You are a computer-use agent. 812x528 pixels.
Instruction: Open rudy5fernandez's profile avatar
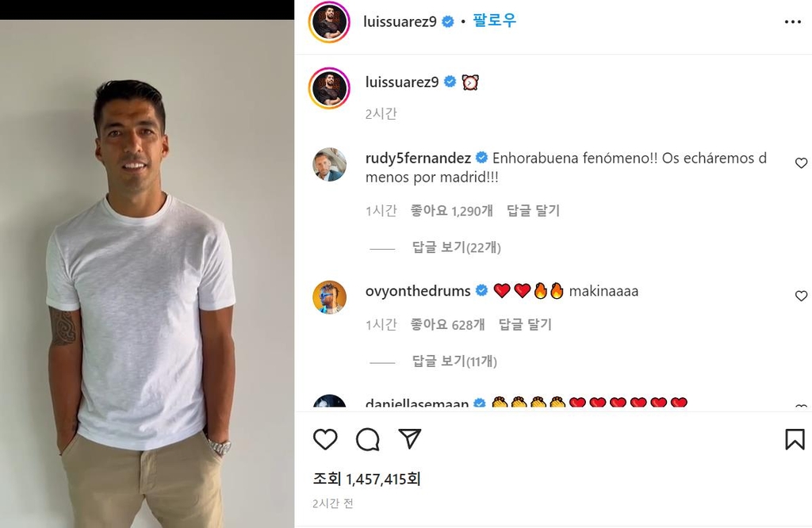(329, 165)
